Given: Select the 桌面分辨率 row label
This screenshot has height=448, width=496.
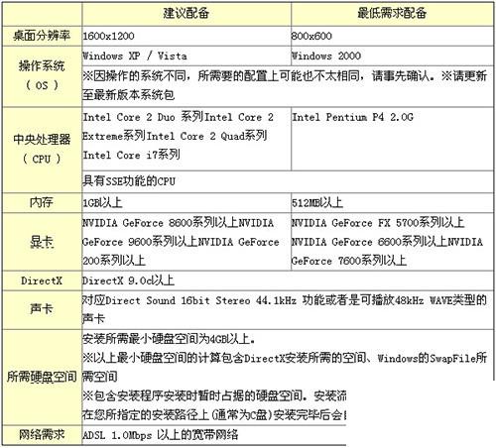Looking at the screenshot, I should (42, 36).
